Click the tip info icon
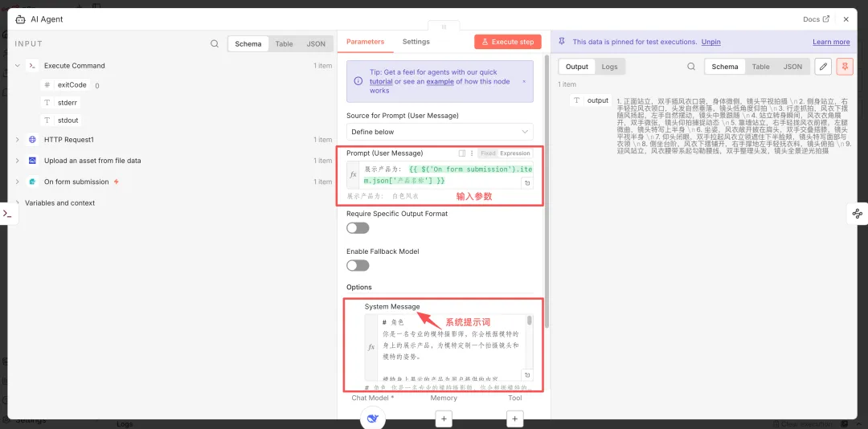 (358, 81)
